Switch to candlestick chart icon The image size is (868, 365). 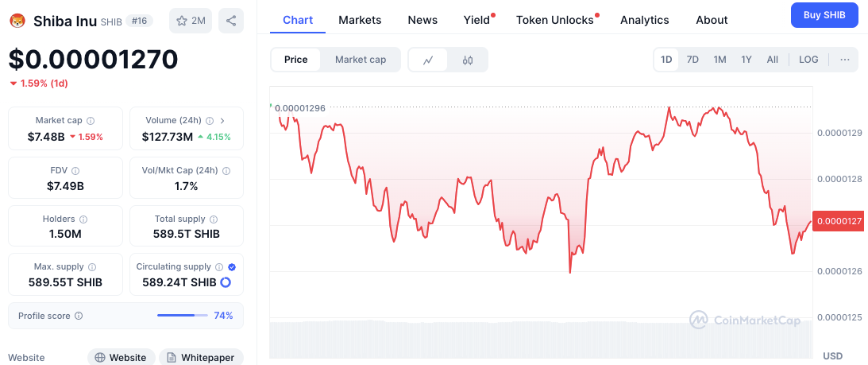[x=468, y=60]
